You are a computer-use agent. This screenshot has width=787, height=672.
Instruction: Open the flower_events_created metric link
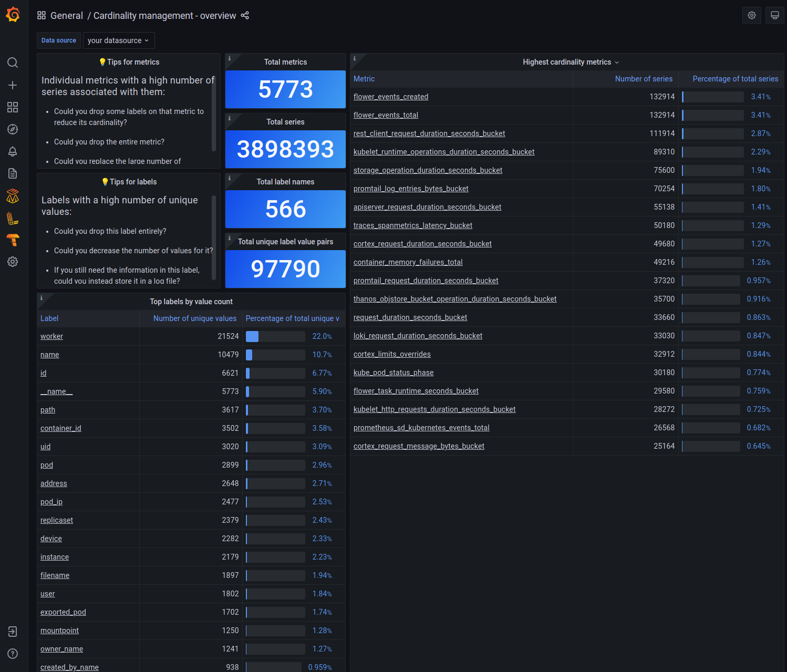tap(391, 97)
